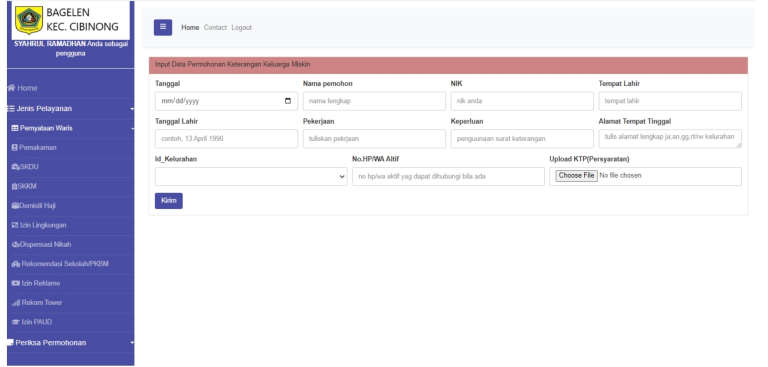Click the Rekomendasi Sekolah/PKBM school icon
768x367 pixels.
16,264
